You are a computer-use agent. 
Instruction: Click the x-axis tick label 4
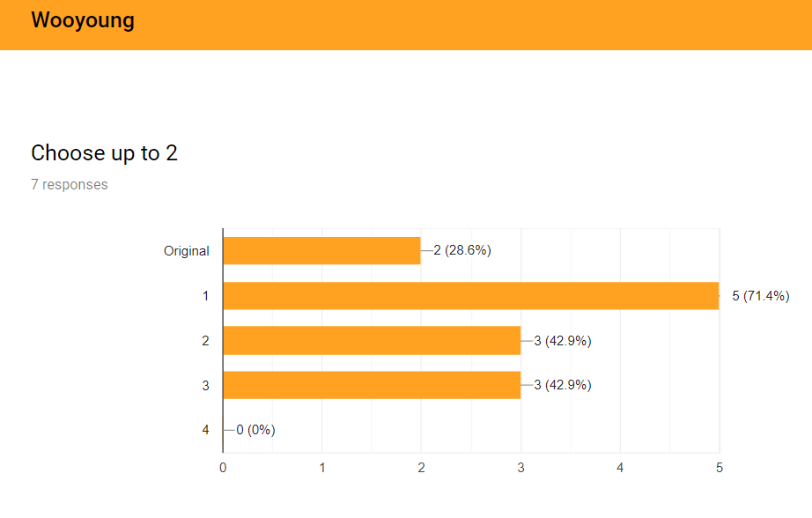pos(620,468)
